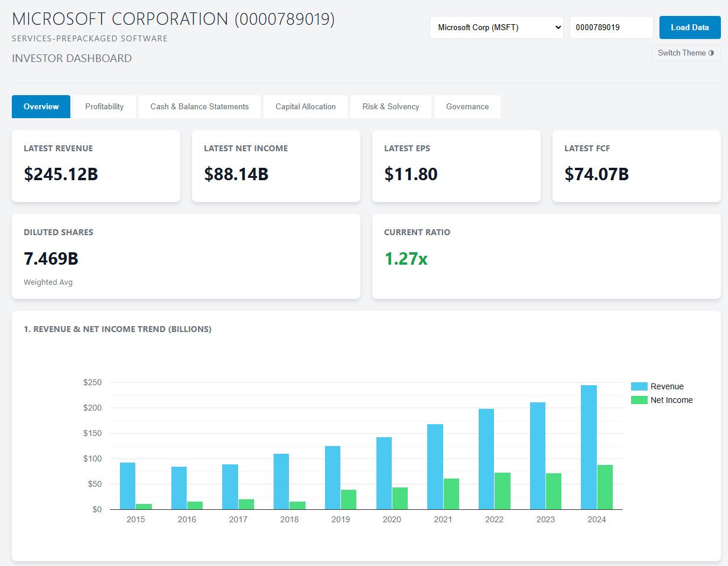Image resolution: width=728 pixels, height=566 pixels.
Task: Open the Cash & Balance Statements tab
Action: tap(199, 106)
